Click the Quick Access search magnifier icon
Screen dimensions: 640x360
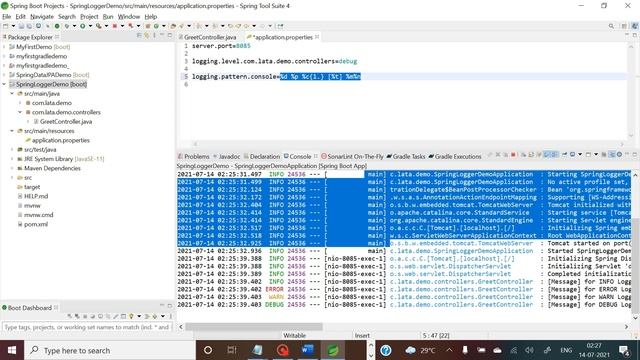click(611, 26)
